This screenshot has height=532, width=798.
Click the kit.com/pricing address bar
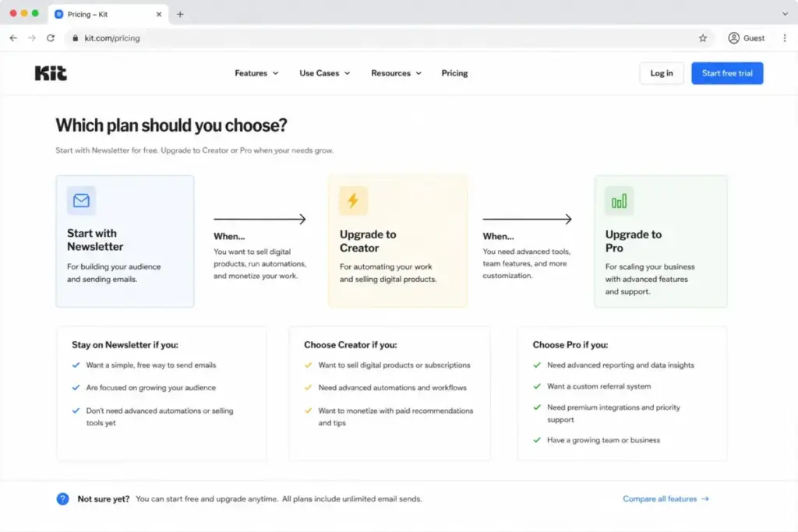(390, 38)
